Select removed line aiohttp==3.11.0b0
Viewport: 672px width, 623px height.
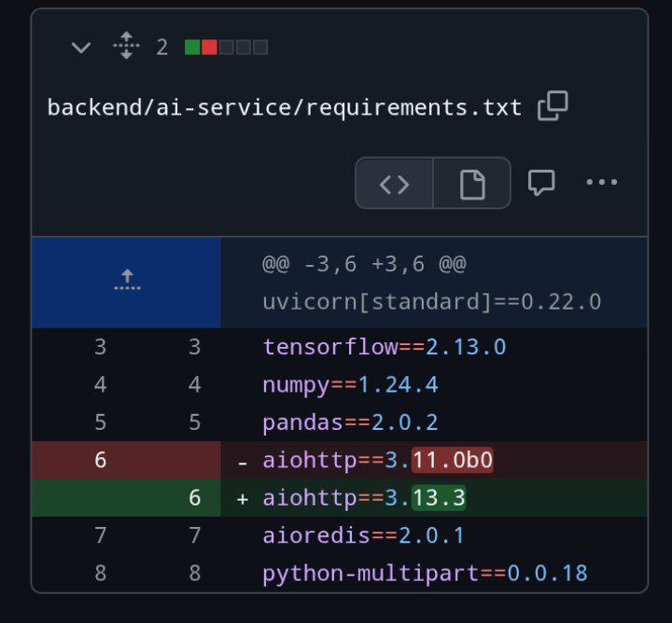coord(378,461)
